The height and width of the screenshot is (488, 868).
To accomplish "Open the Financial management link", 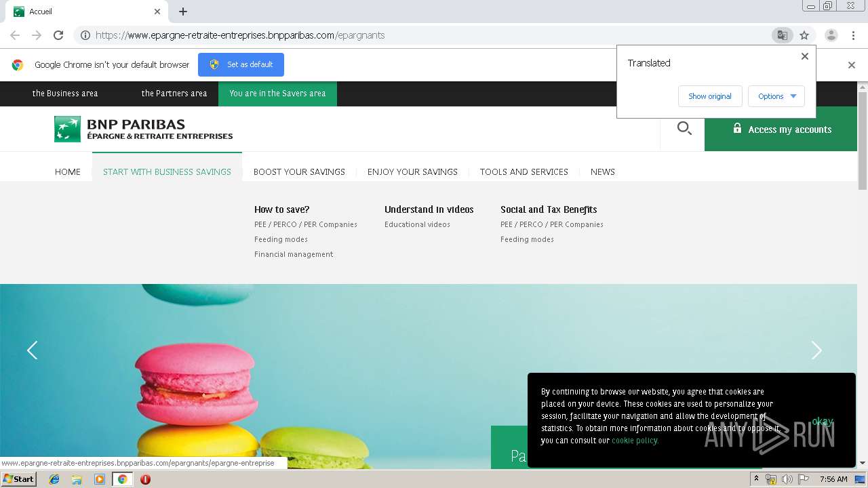I will 294,254.
